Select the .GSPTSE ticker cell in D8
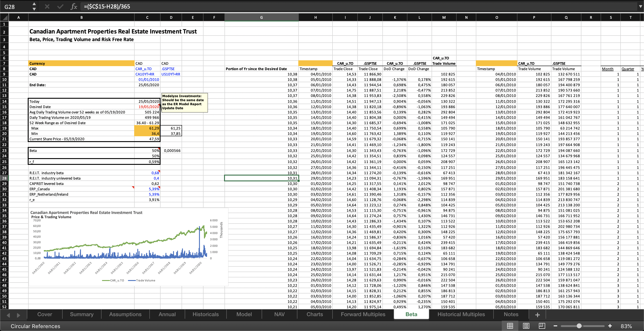This screenshot has width=644, height=331. pyautogui.click(x=171, y=69)
